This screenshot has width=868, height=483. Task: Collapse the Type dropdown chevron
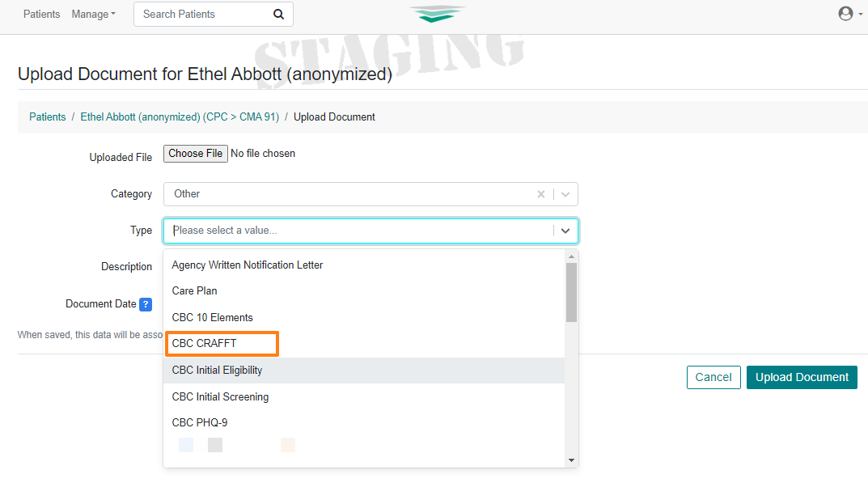565,231
